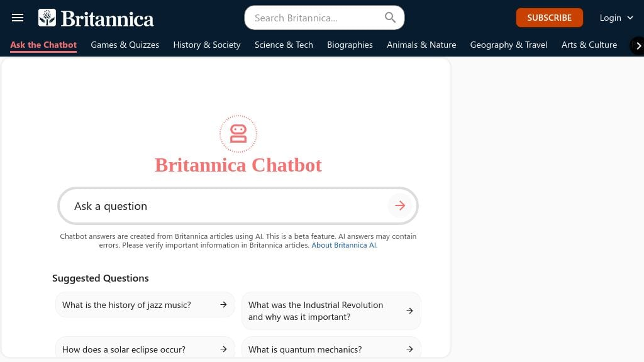Viewport: 644px width, 362px height.
Task: Click the arrow on the quantum mechanics question
Action: click(409, 349)
